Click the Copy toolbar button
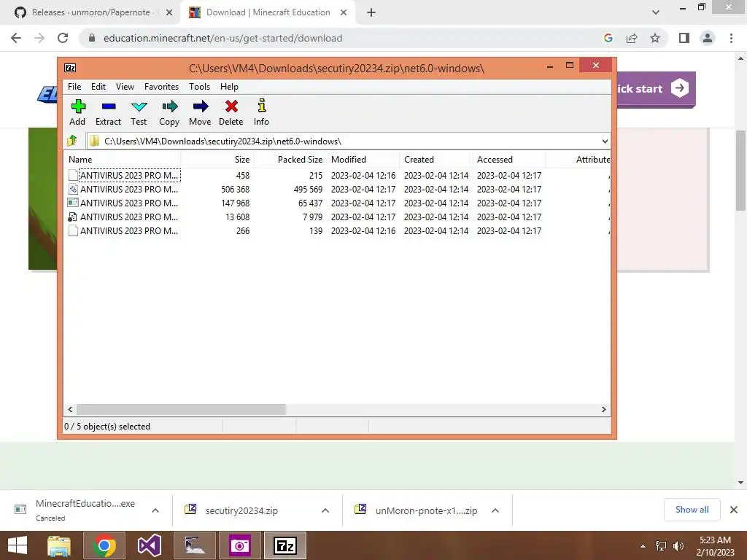This screenshot has height=560, width=747. (169, 112)
